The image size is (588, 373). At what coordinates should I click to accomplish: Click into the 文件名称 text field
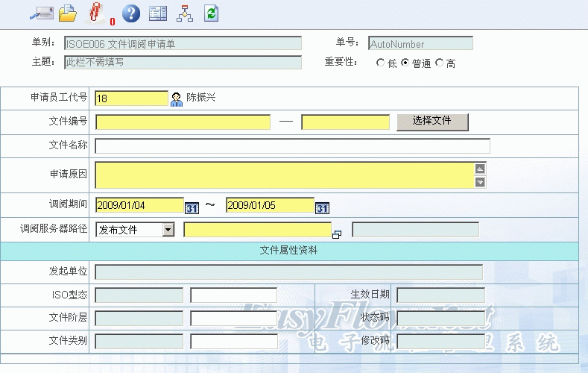(x=292, y=145)
